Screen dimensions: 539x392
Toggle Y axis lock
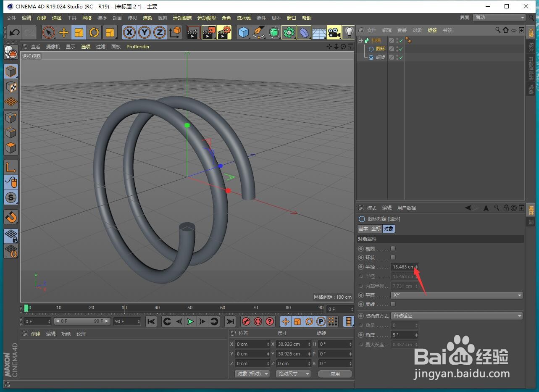(145, 32)
